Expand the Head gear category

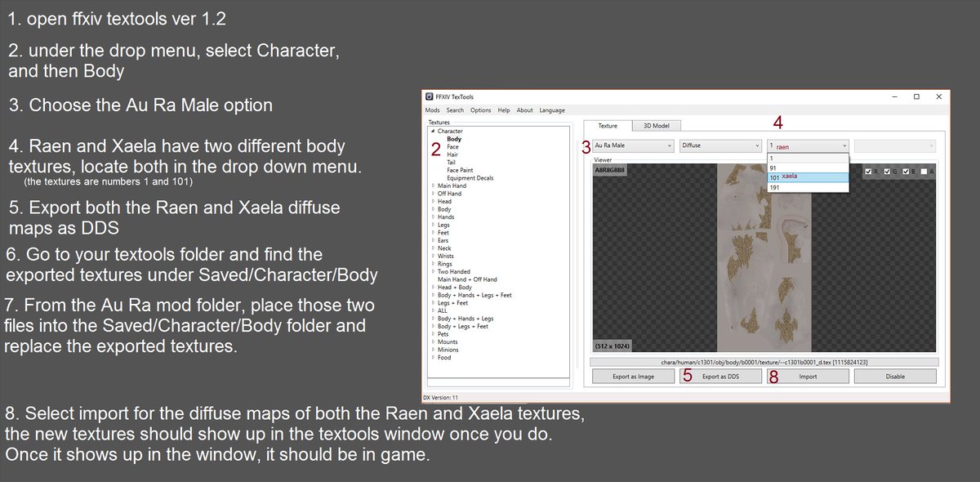[x=433, y=202]
